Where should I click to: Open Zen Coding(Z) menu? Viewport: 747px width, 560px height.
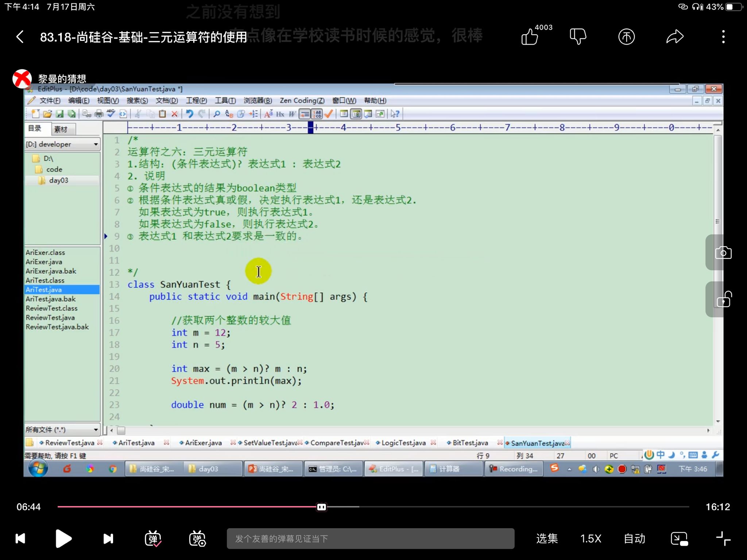pos(302,101)
